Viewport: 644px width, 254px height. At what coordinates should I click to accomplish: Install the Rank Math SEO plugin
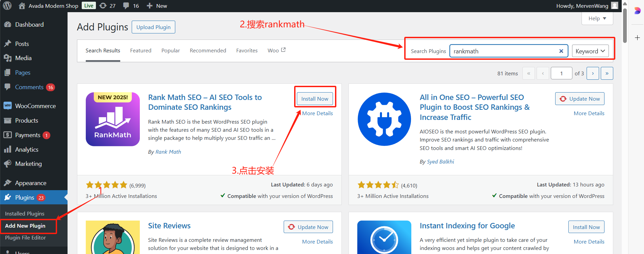point(315,99)
